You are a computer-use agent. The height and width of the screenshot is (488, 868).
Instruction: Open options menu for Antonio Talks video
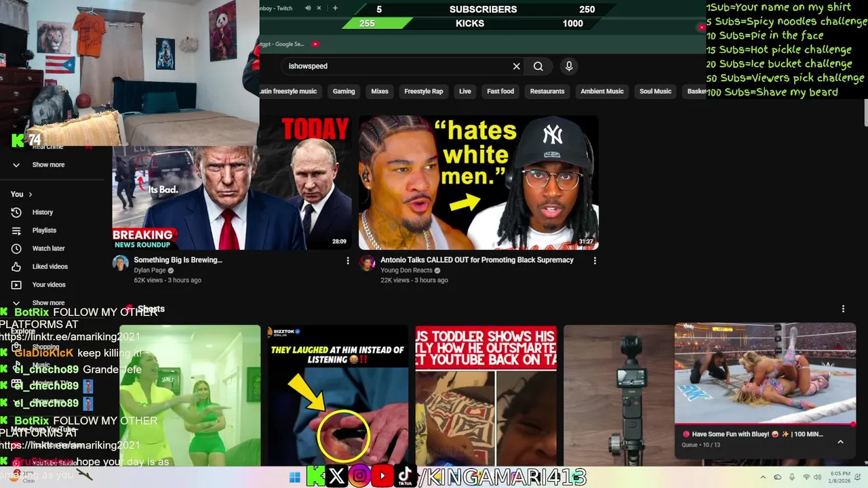pos(595,260)
